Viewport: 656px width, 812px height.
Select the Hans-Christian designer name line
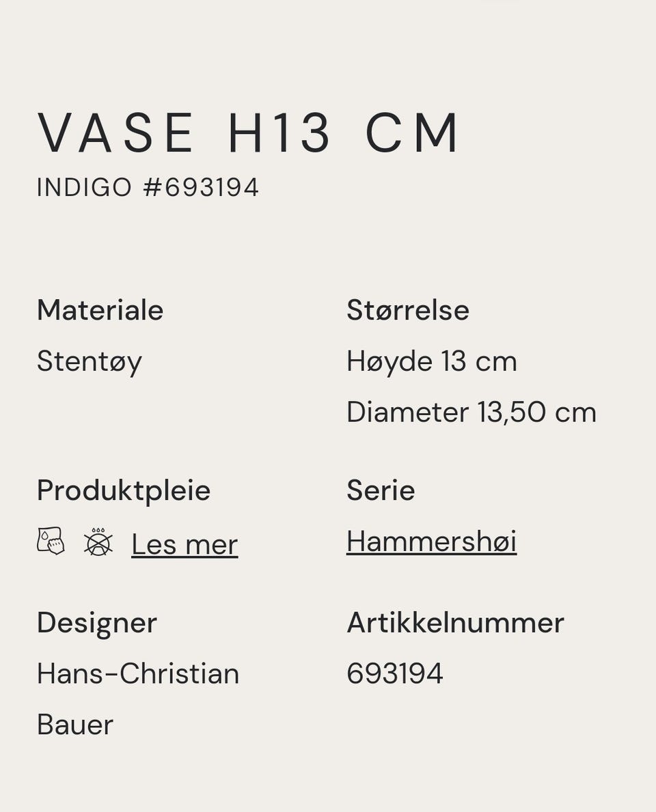(138, 674)
